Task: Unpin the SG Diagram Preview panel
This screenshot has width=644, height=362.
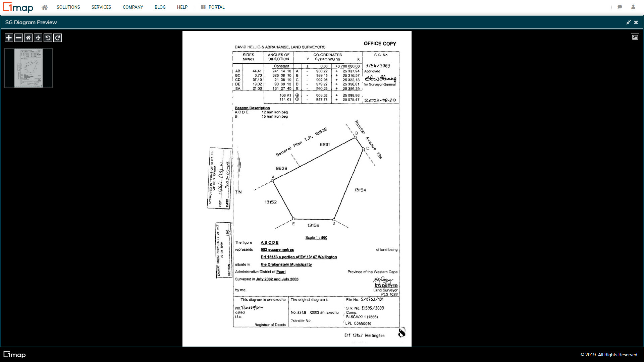Action: 628,22
